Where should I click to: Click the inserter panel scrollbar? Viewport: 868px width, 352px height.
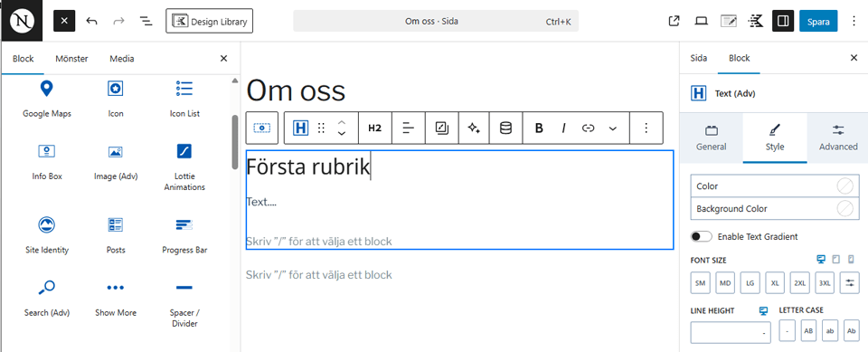(x=235, y=141)
